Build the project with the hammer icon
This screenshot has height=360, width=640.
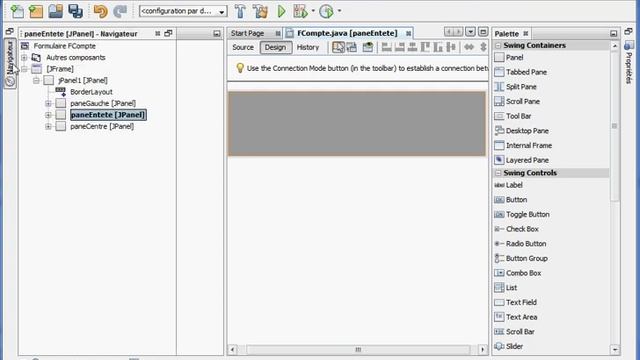240,11
